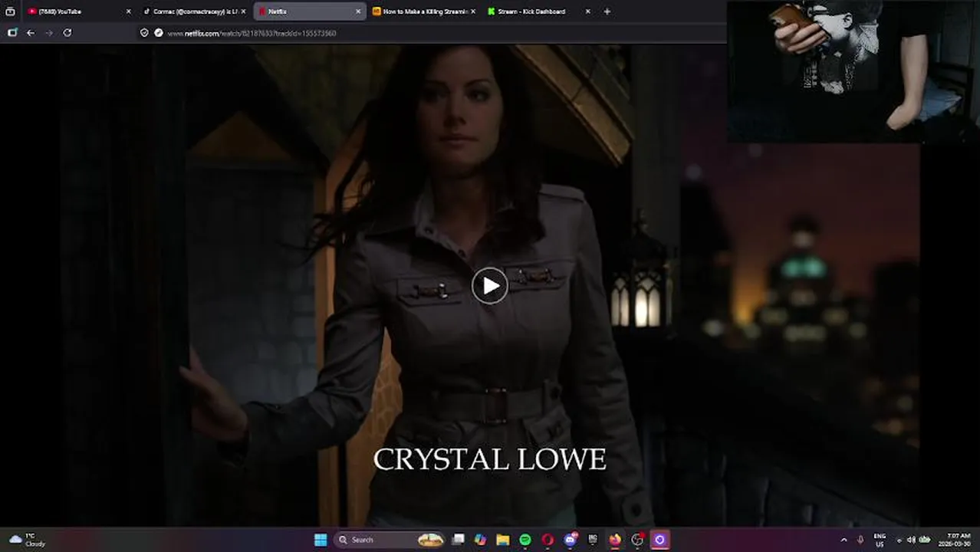980x552 pixels.
Task: Close the YouTube tab
Action: [x=128, y=11]
